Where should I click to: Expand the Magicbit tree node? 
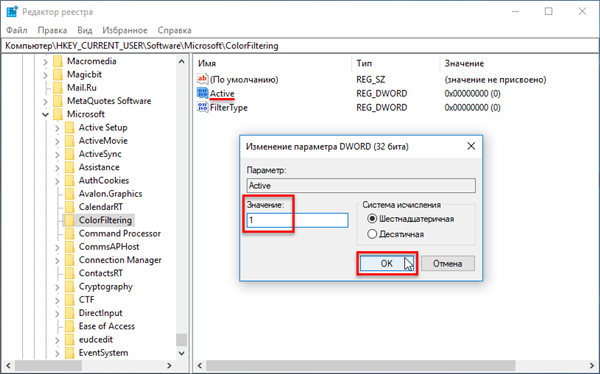pyautogui.click(x=46, y=74)
